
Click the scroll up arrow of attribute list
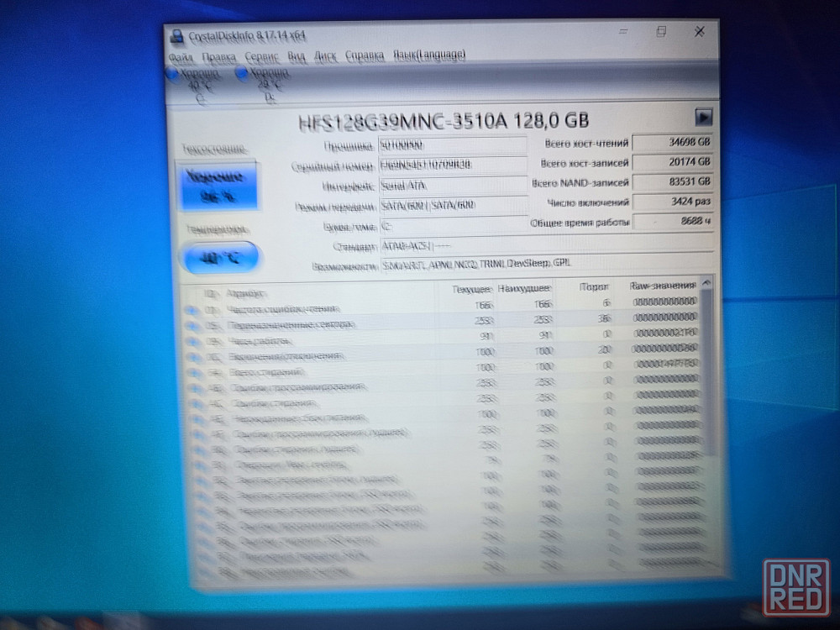(x=706, y=282)
